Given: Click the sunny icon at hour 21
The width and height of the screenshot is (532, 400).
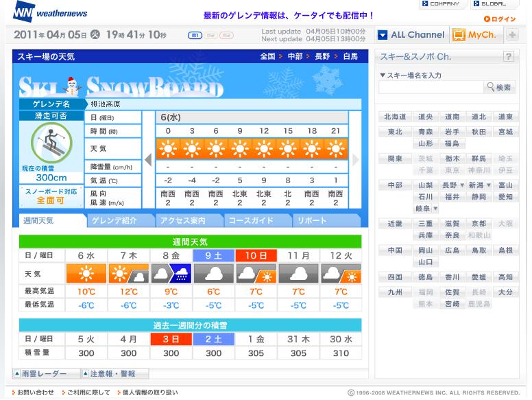Looking at the screenshot, I should point(336,149).
